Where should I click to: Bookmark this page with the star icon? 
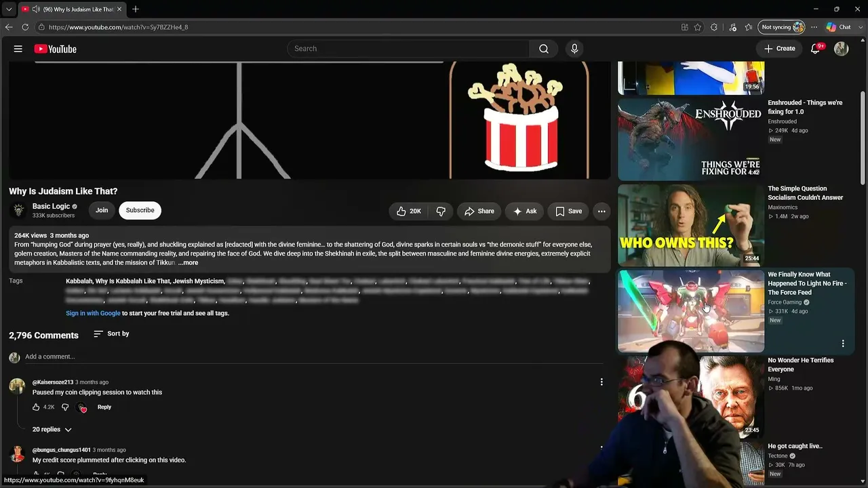coord(698,27)
